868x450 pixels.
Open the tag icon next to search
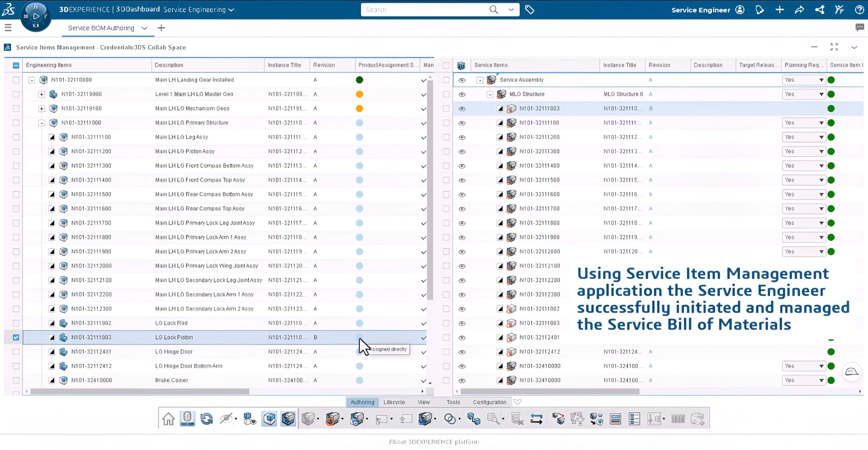pos(530,10)
